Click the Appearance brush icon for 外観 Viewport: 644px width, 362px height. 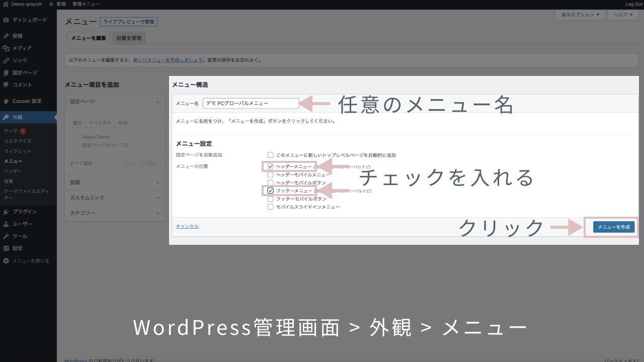tap(6, 117)
